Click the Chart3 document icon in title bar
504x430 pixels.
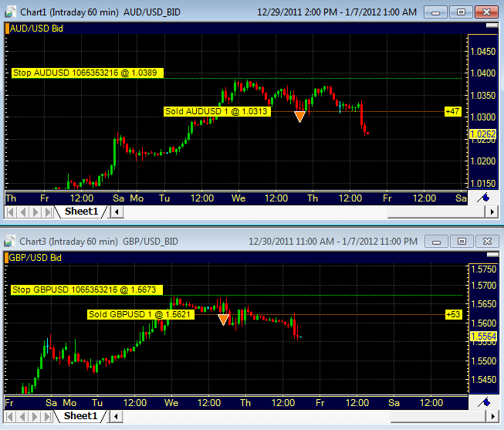click(x=9, y=242)
